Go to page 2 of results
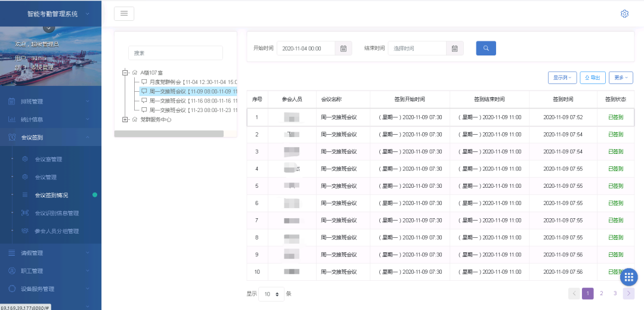 point(602,293)
